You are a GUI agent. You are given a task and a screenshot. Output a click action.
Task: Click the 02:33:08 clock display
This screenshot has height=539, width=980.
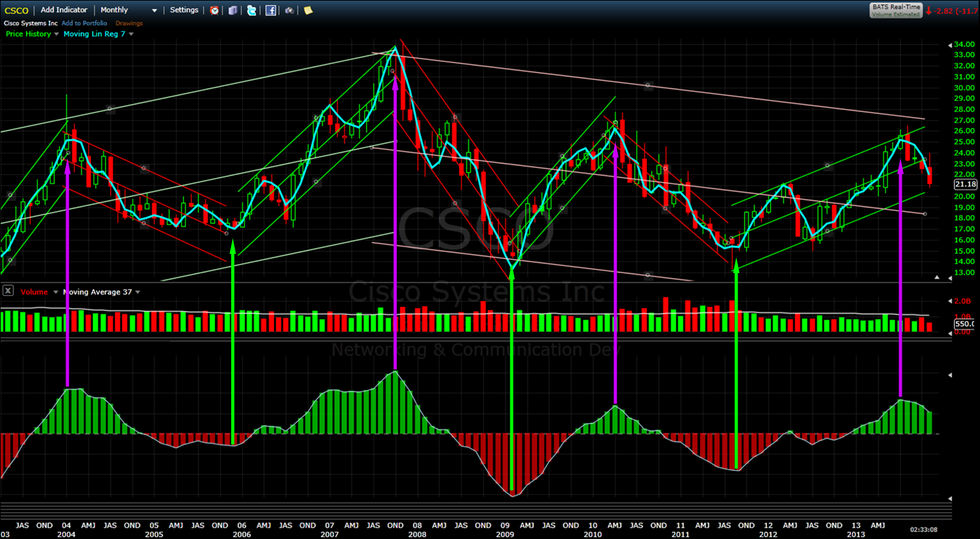923,529
